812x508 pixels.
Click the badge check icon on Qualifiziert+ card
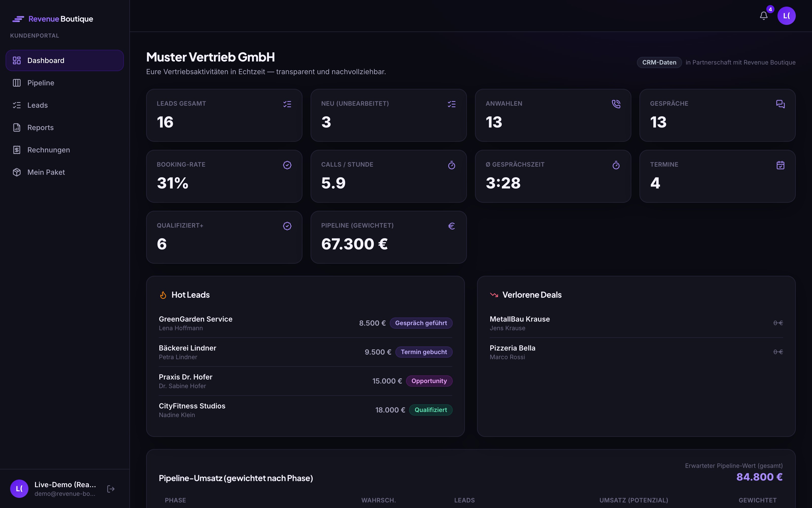point(287,226)
